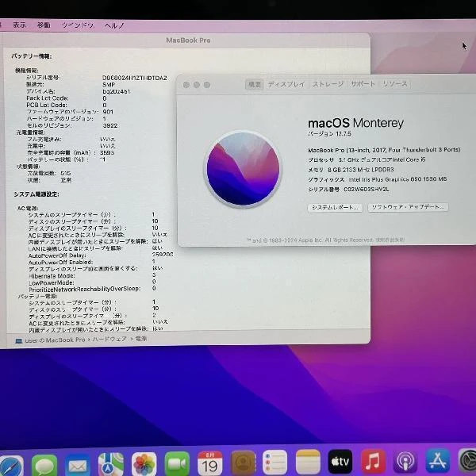
Task: Open Notes app in the Dock
Action: point(308,462)
